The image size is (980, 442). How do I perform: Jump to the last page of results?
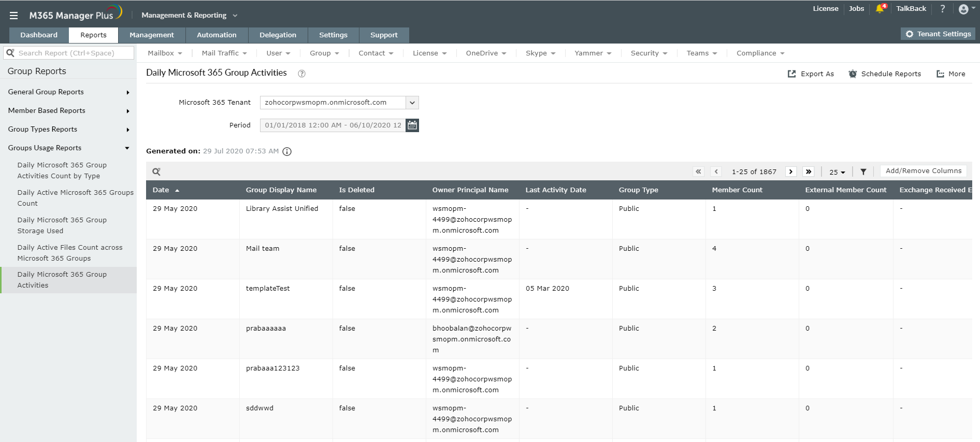809,172
